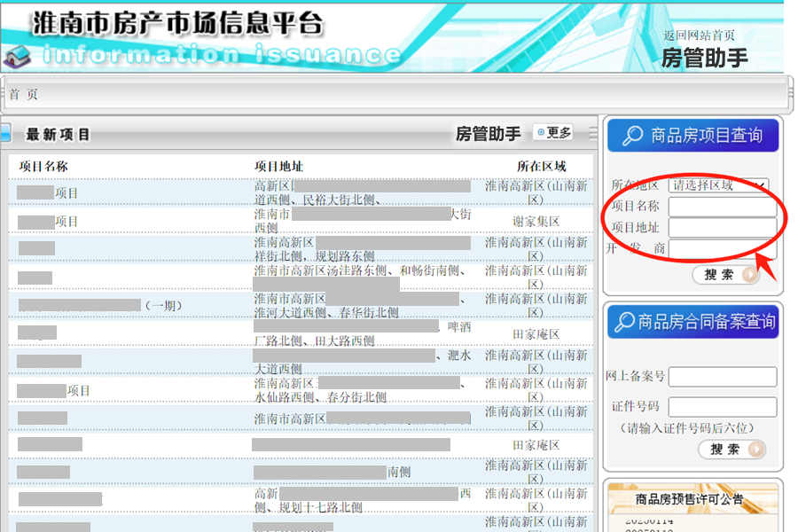This screenshot has width=798, height=532.
Task: Click the lines icon right of 更多
Action: (x=592, y=133)
